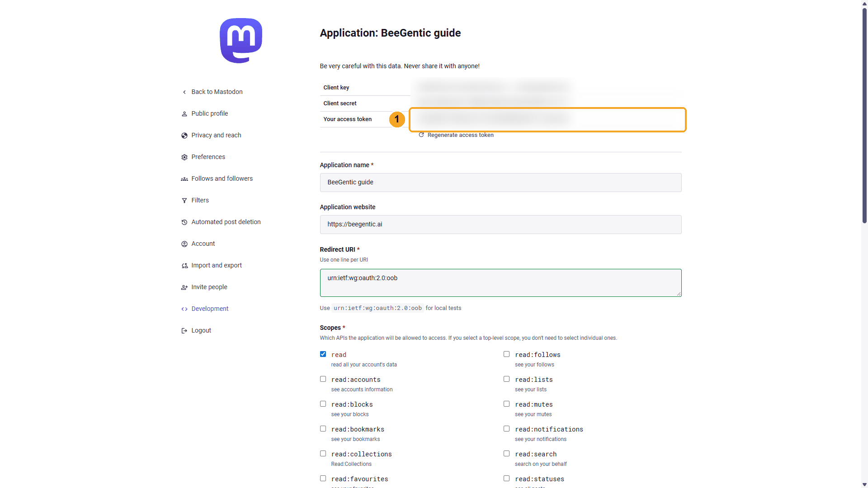Viewport: 868px width, 488px height.
Task: Click the Account circle icon
Action: (184, 244)
